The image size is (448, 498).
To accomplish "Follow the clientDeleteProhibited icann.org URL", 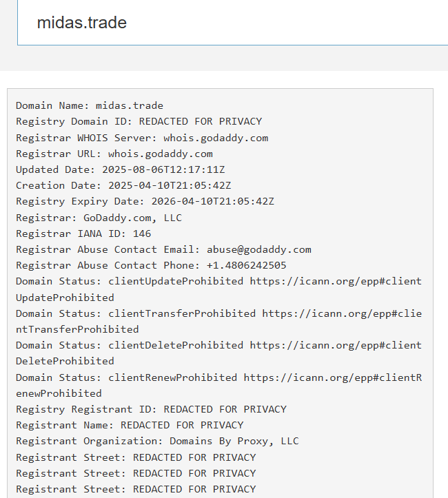I will 335,345.
